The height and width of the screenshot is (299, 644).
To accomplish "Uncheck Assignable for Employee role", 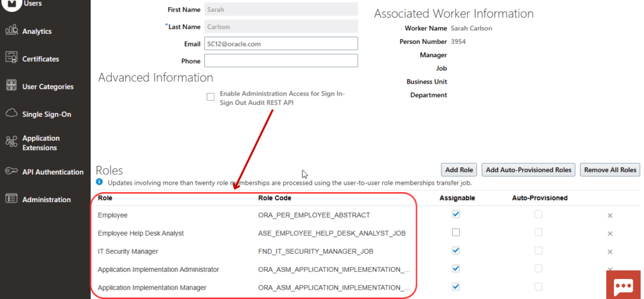I will pos(456,214).
